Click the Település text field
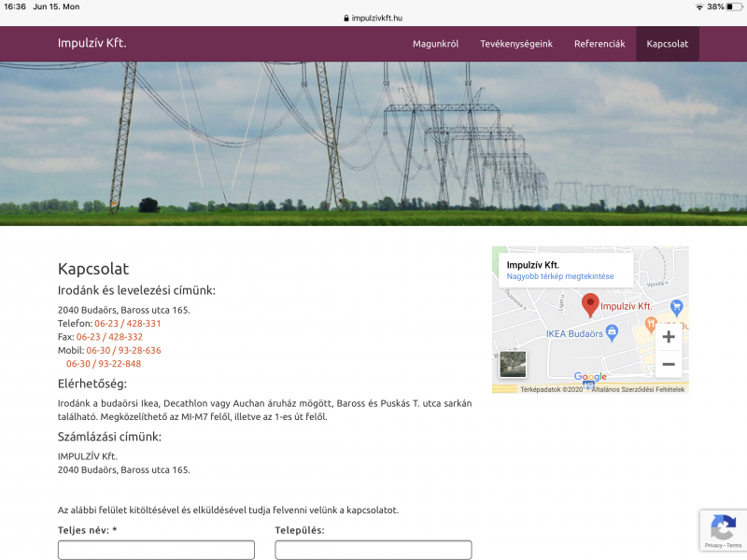The width and height of the screenshot is (747, 560). (x=373, y=550)
